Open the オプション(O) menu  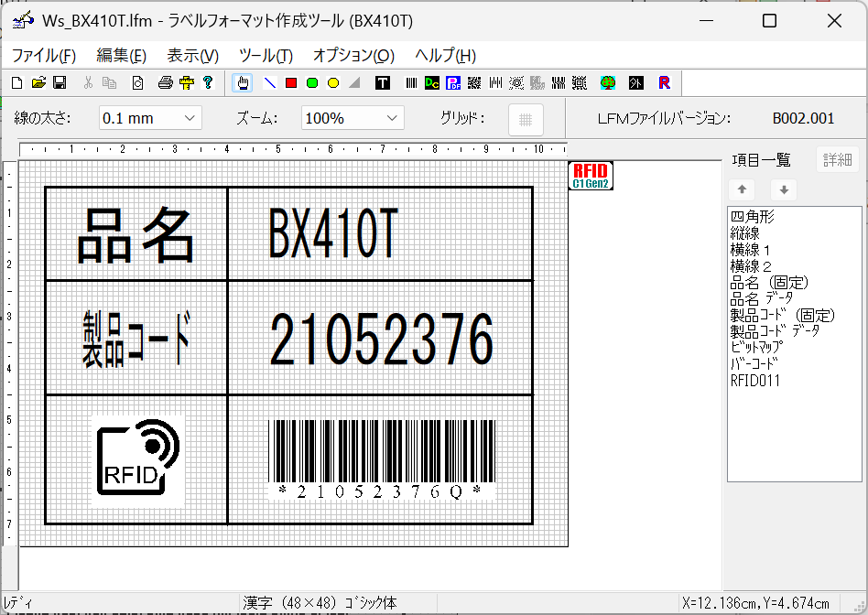[353, 55]
